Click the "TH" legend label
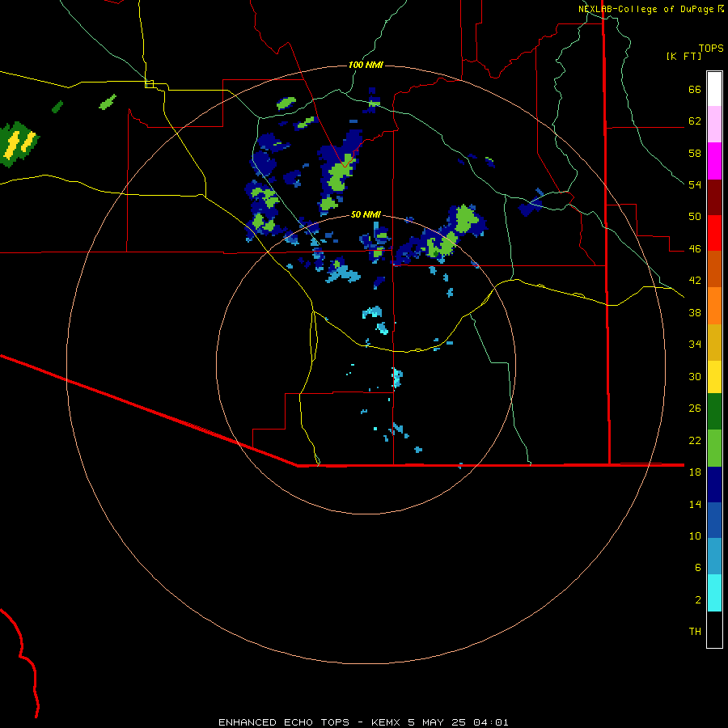This screenshot has height=728, width=728. [695, 632]
